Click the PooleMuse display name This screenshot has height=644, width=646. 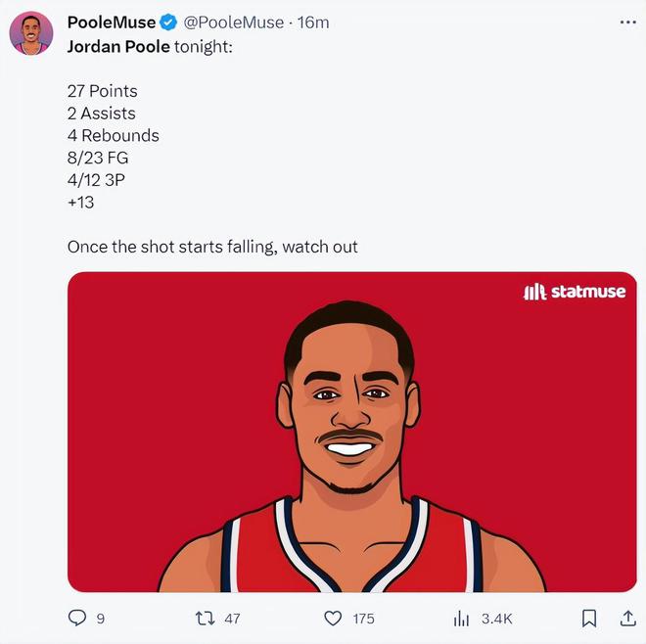coord(111,22)
